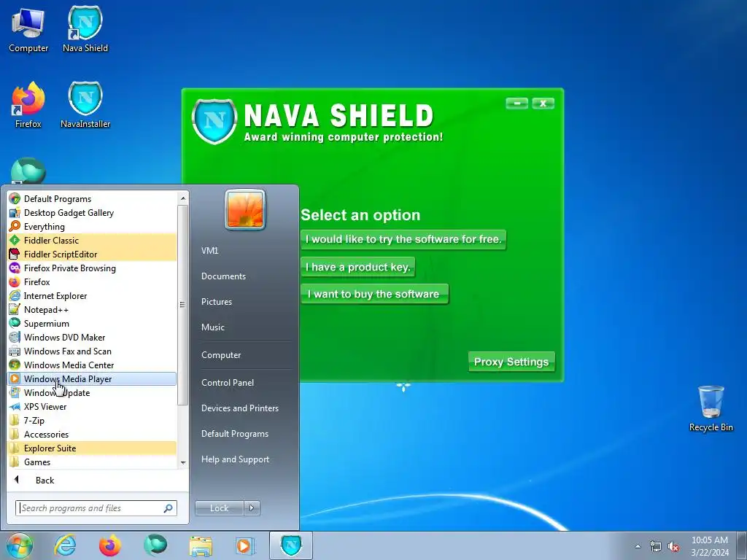The height and width of the screenshot is (560, 747).
Task: Launch Fiddler ScriptEditor
Action: pos(93,254)
